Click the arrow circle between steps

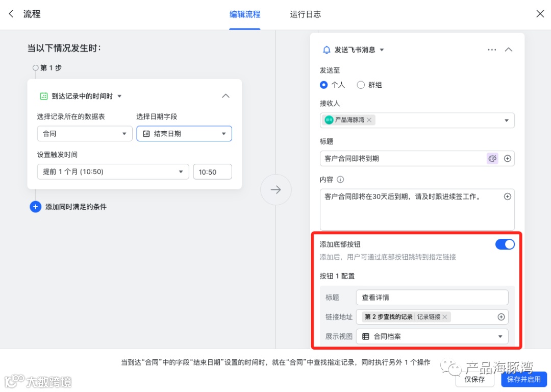click(276, 189)
